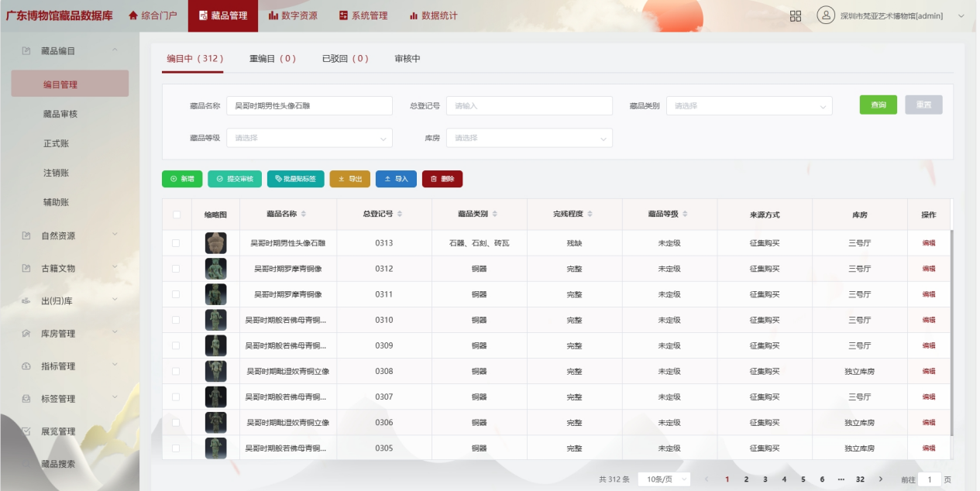Check the row 0313 checkbox
The height and width of the screenshot is (491, 980).
pyautogui.click(x=176, y=243)
